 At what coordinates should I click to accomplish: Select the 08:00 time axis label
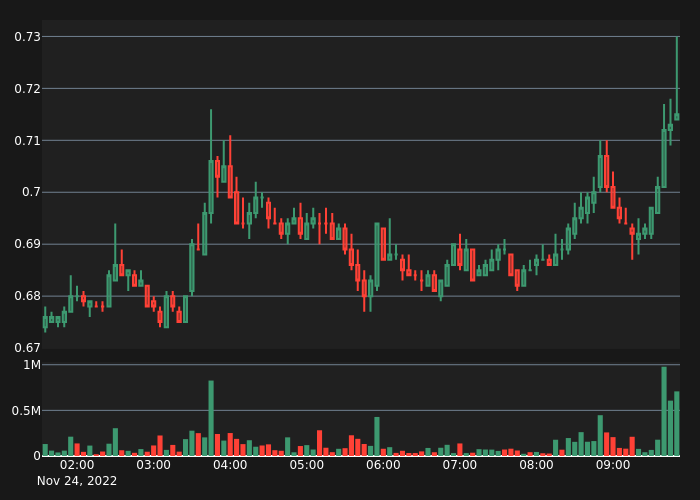[536, 465]
